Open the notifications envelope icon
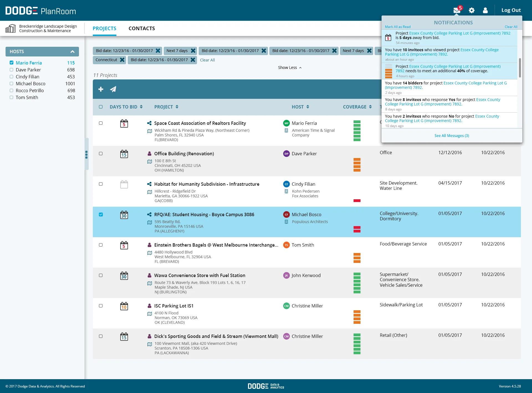Image resolution: width=532 pixels, height=393 pixels. click(457, 11)
